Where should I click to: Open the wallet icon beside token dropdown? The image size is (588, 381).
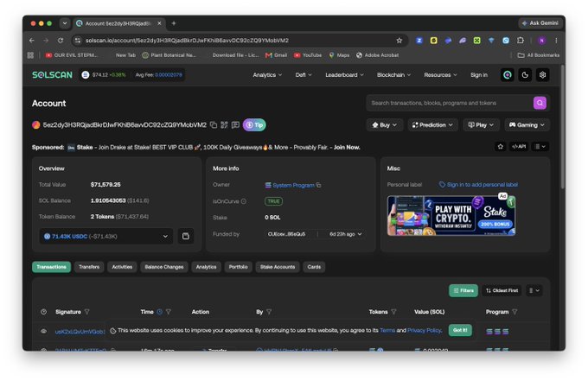[186, 236]
